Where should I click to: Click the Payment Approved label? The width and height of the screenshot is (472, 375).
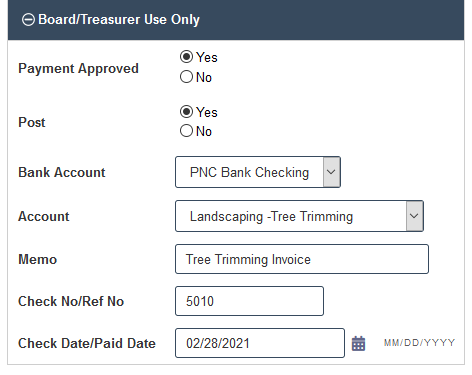click(78, 69)
